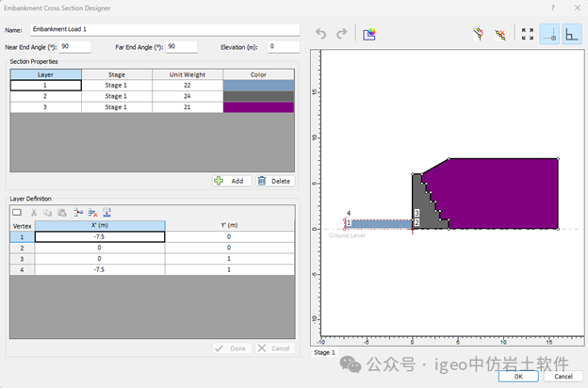Select layer 1 cell in Section Properties

click(46, 86)
